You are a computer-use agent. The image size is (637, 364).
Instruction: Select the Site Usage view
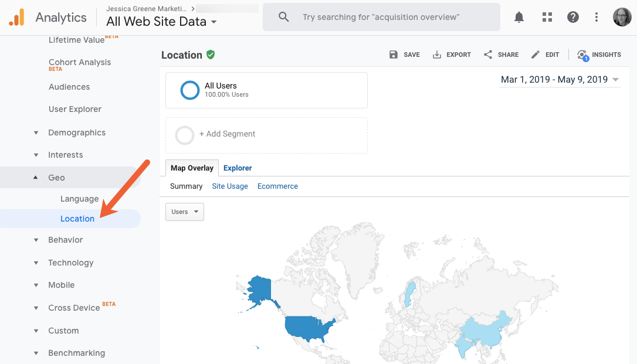coord(230,186)
